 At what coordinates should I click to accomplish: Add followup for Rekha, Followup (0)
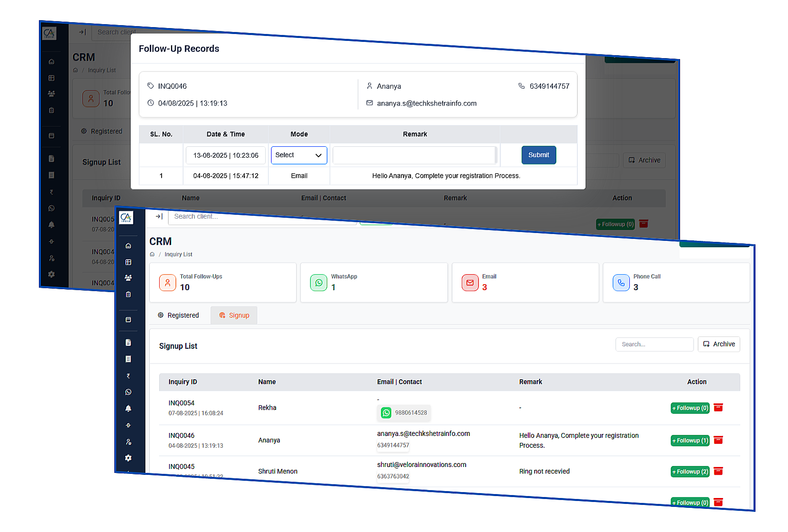[690, 408]
